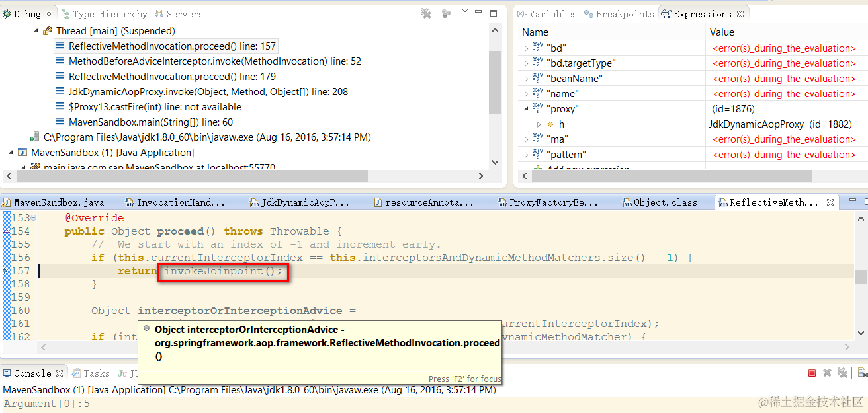Viewport: 868px width, 413px height.
Task: Open the ProxyFactoryBe... editor tab
Action: click(x=548, y=202)
